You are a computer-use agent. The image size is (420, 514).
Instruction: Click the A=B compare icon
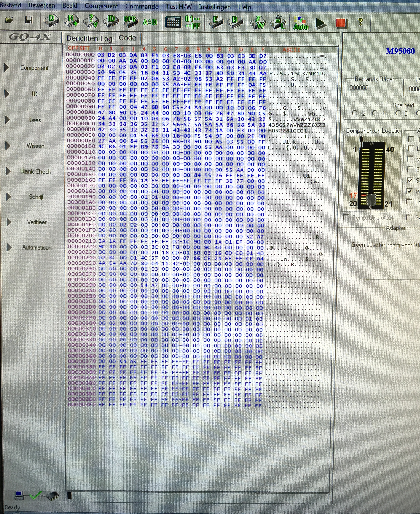150,22
